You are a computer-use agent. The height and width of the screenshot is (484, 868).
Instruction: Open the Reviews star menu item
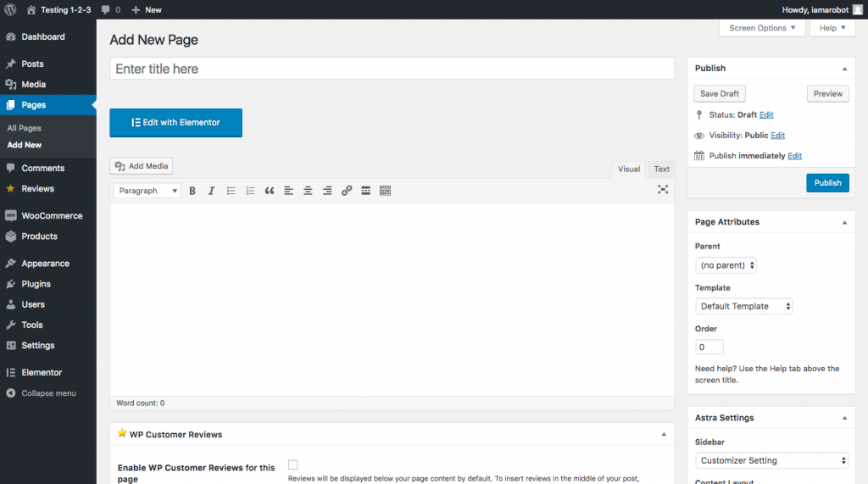click(x=48, y=188)
